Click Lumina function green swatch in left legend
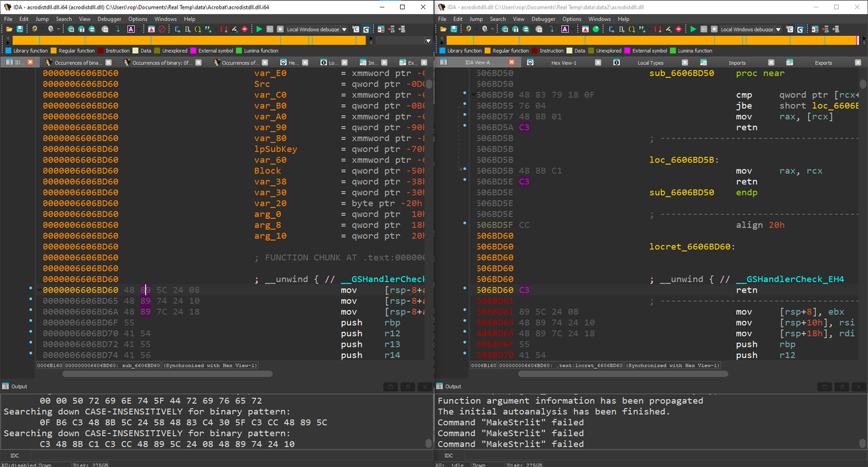Image resolution: width=868 pixels, height=467 pixels. 239,51
